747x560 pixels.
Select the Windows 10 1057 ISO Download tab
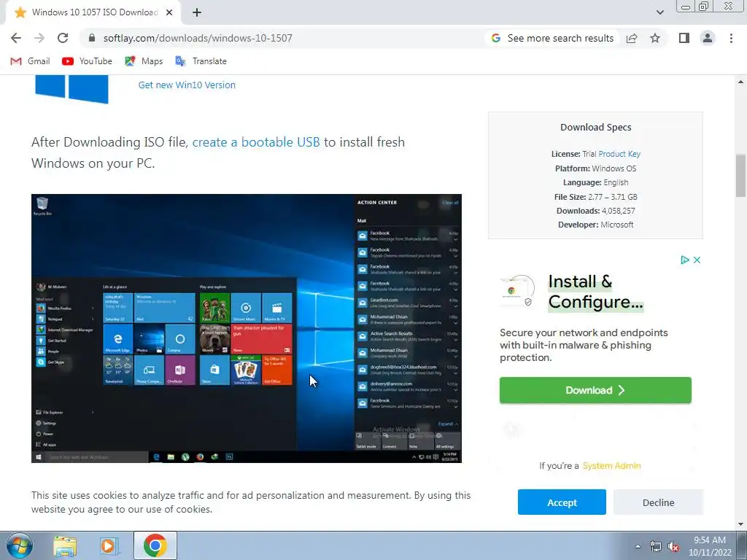[x=93, y=12]
